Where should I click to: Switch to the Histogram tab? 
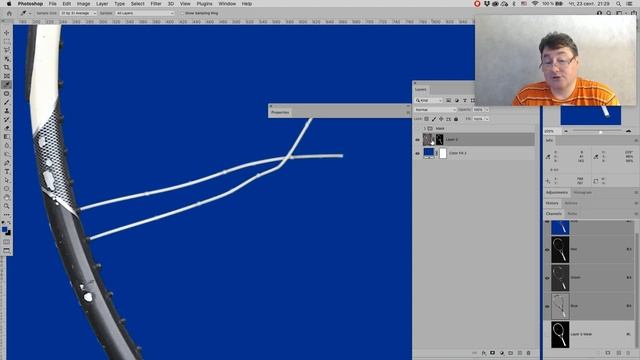click(x=582, y=193)
